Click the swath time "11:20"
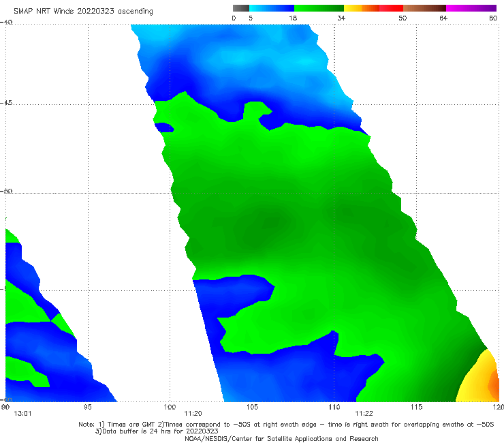Screen dimensions: 504x443 pos(193,414)
